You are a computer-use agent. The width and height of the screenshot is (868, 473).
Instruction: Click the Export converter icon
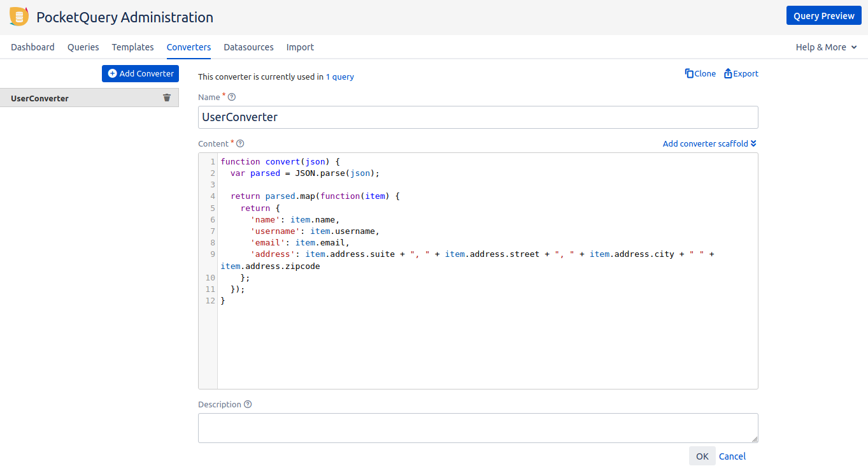tap(728, 73)
